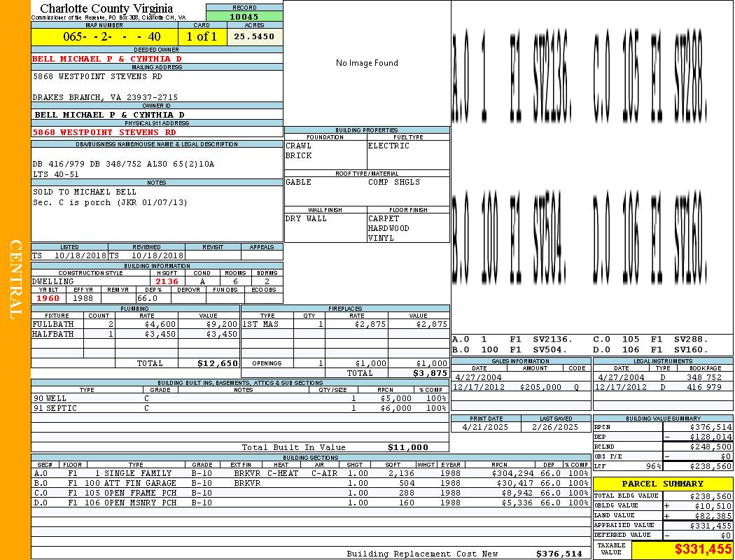
Task: Select the print date 4/21/2025
Action: 485,428
